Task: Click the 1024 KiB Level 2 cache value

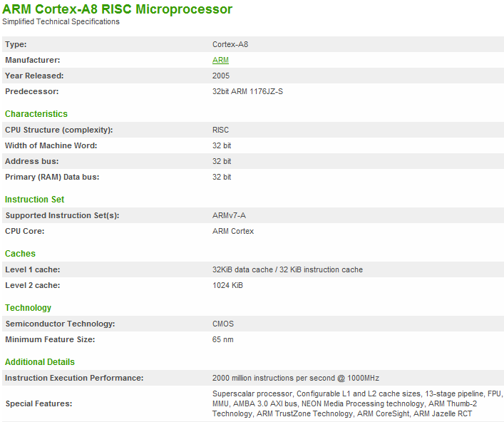Action: [x=227, y=285]
